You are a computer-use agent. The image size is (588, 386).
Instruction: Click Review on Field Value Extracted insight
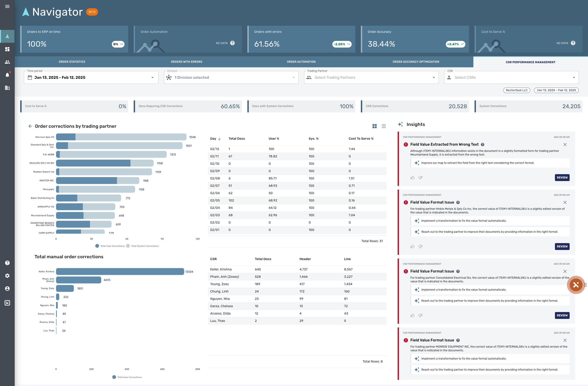tap(562, 177)
